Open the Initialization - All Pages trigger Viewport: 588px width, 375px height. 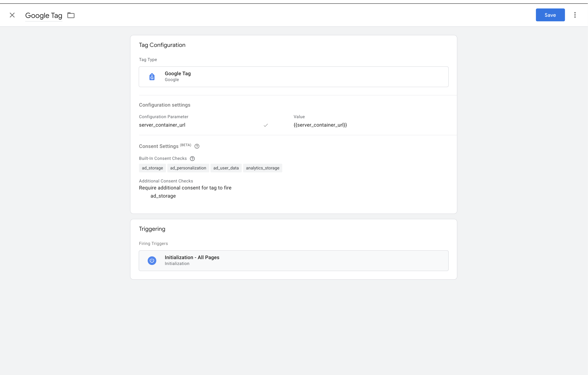point(294,260)
